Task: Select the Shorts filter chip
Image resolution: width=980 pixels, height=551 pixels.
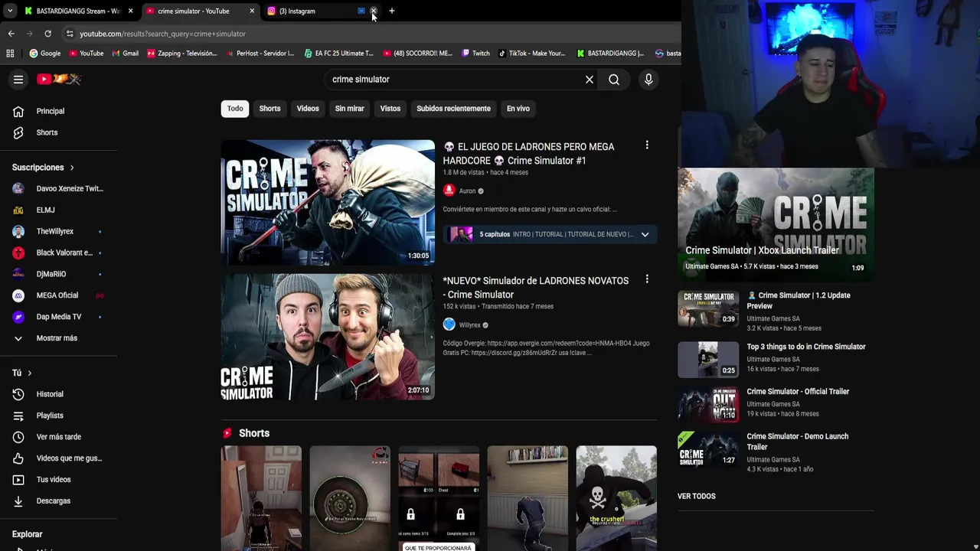Action: pyautogui.click(x=269, y=109)
